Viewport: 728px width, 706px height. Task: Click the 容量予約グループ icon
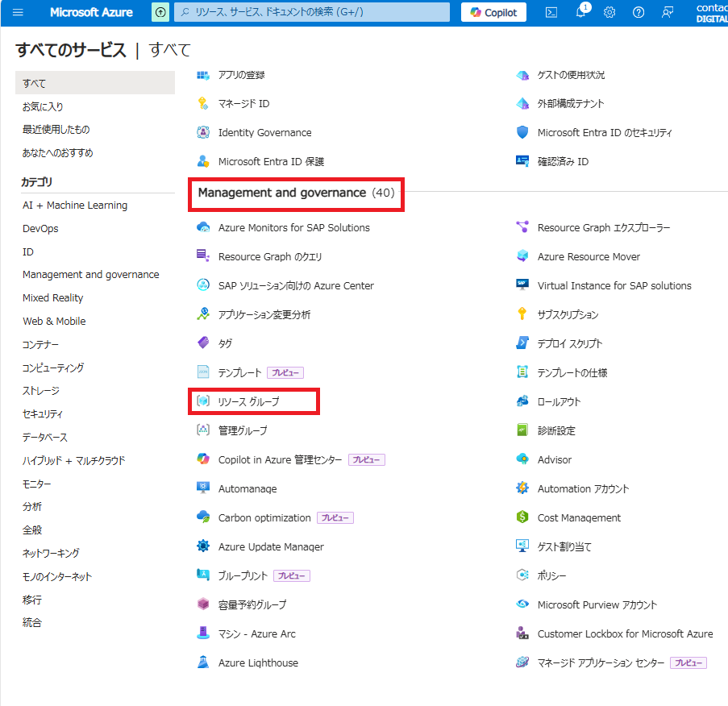(x=203, y=604)
